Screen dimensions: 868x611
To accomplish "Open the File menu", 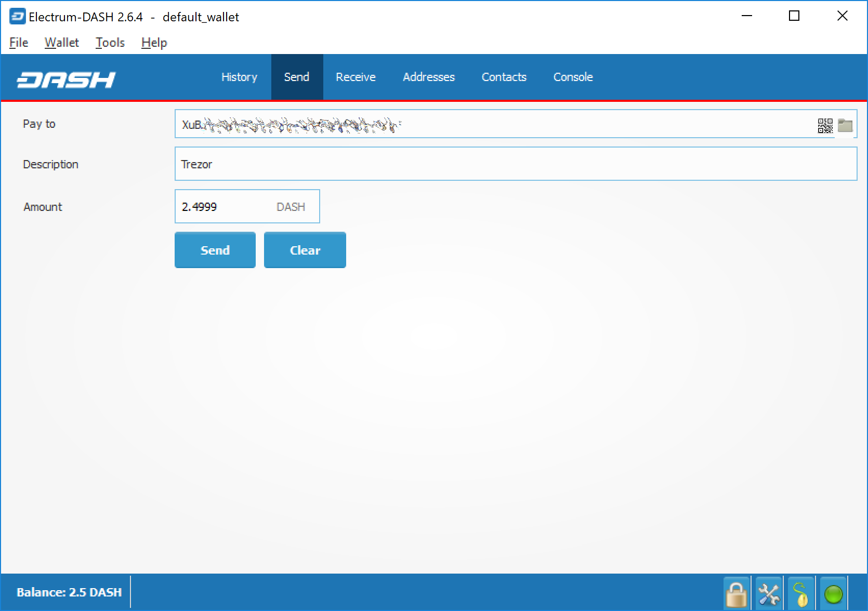I will coord(19,43).
